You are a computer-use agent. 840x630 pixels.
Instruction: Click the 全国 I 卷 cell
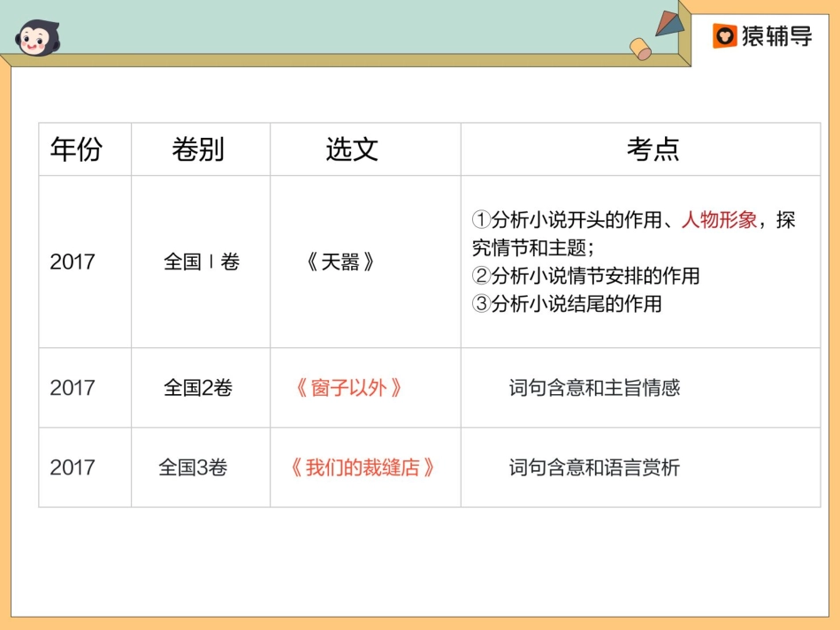point(201,262)
